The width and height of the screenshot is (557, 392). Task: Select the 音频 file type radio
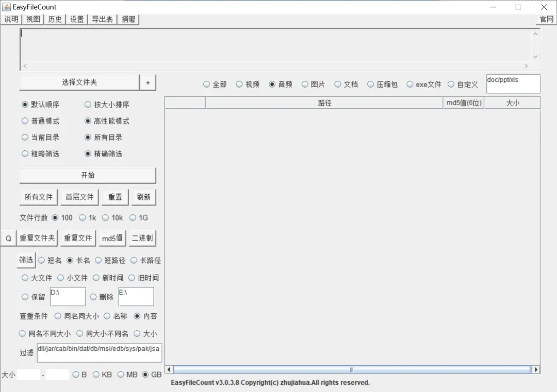(x=280, y=84)
